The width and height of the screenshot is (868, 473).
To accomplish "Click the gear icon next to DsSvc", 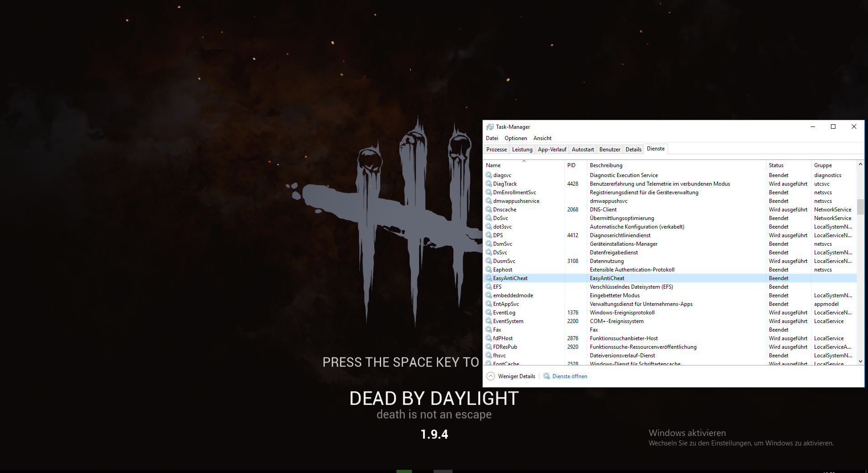I will pyautogui.click(x=489, y=252).
